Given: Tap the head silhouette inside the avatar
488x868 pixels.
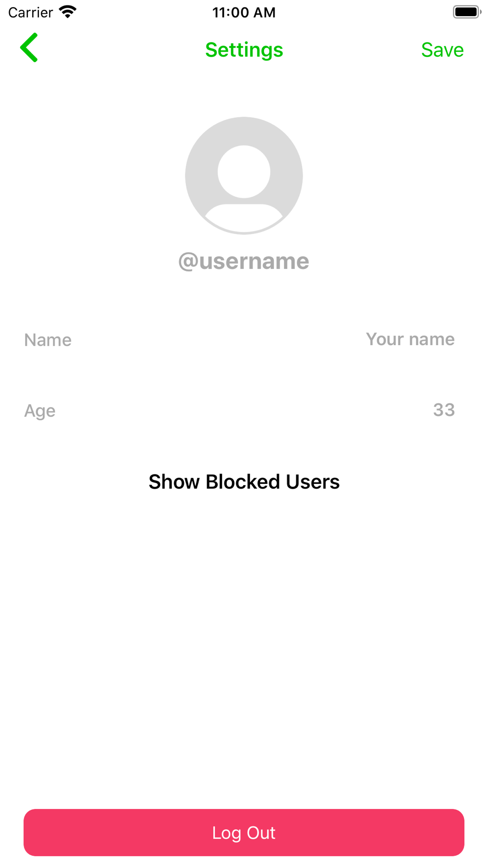Looking at the screenshot, I should 244,172.
